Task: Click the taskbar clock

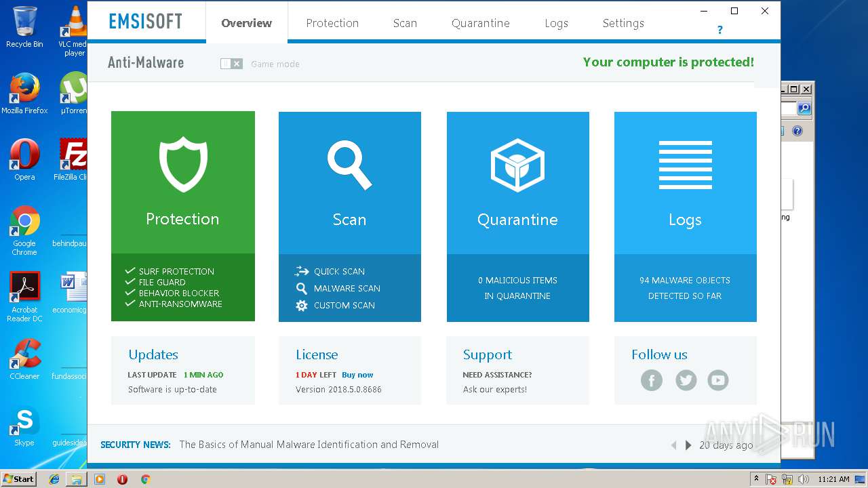Action: (833, 479)
